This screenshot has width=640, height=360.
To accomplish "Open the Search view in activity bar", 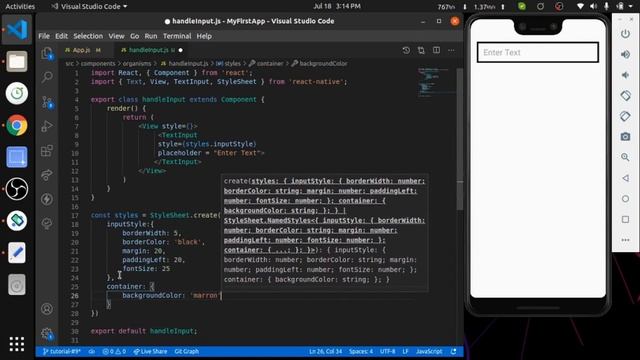I will (47, 77).
